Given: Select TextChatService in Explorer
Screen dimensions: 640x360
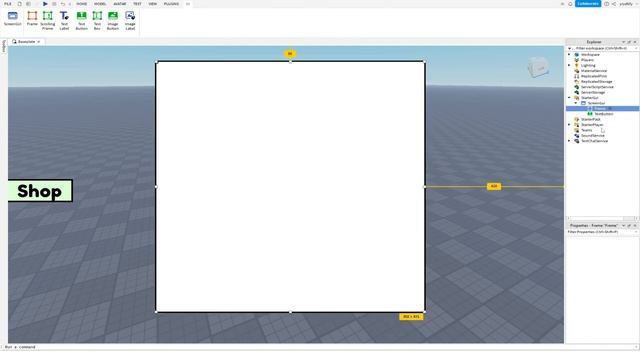Looking at the screenshot, I should click(594, 141).
